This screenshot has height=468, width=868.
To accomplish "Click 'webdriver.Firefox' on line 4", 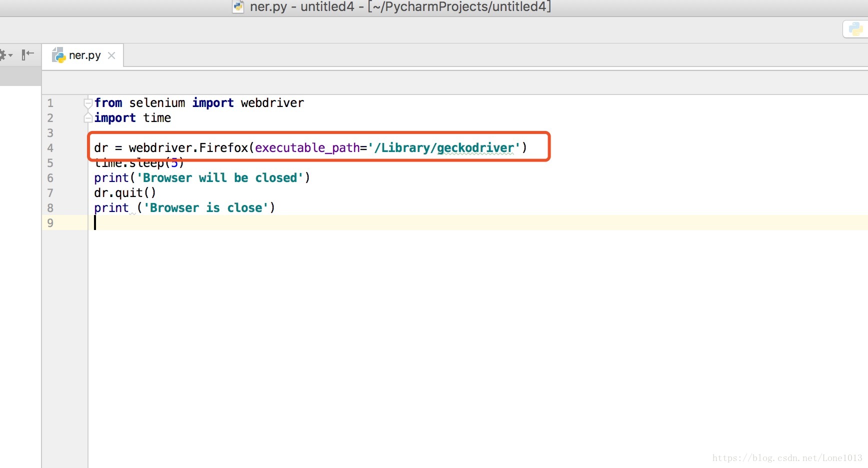I will click(188, 148).
